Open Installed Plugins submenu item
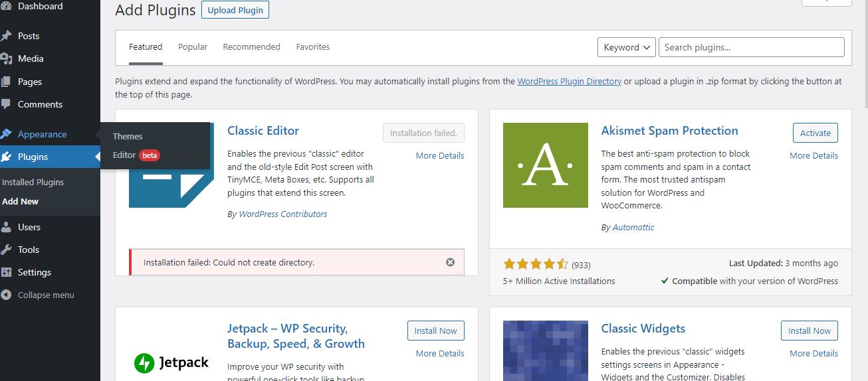868x381 pixels. coord(33,182)
